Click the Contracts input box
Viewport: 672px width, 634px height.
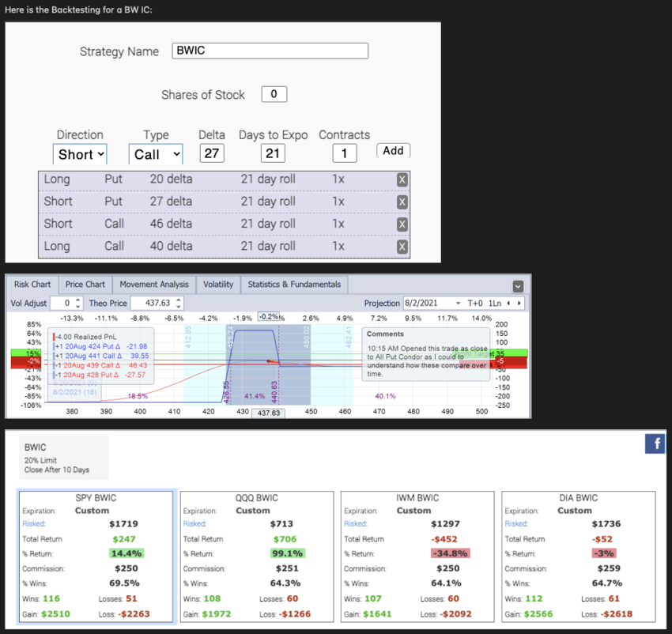(345, 153)
